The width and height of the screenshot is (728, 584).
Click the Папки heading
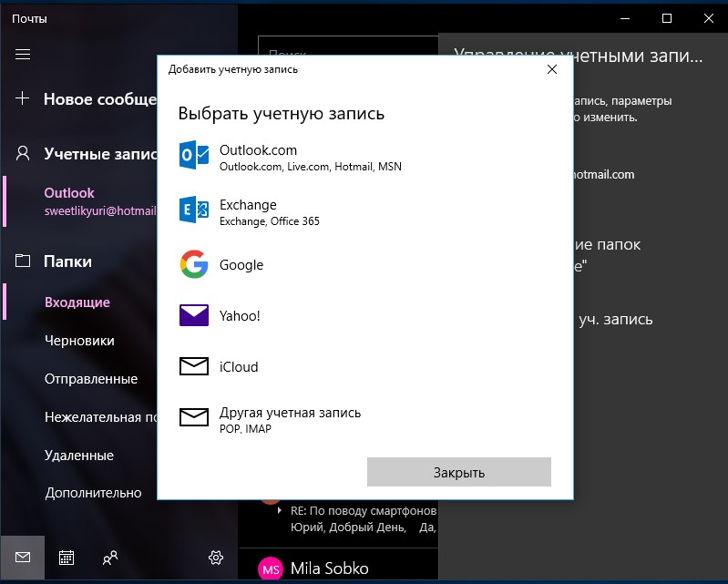click(67, 261)
